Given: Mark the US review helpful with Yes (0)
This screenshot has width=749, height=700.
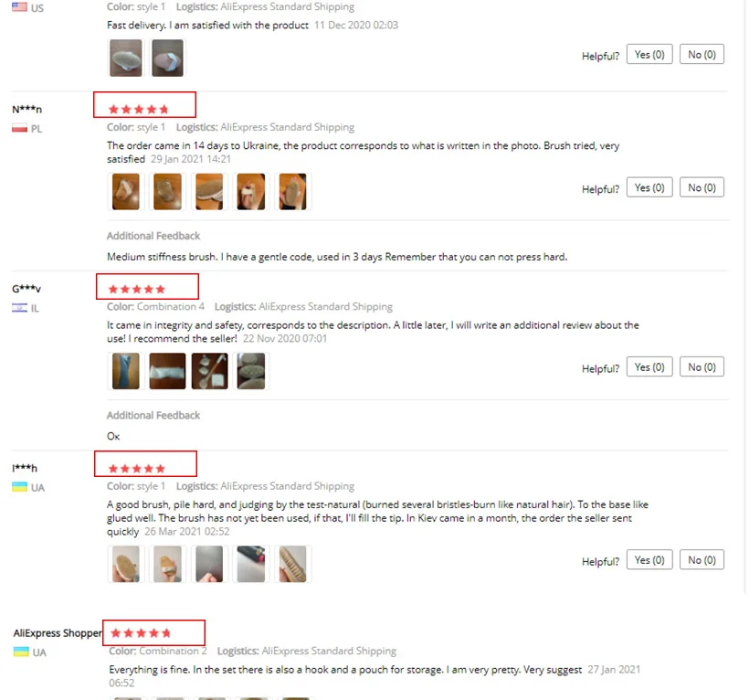Looking at the screenshot, I should [649, 55].
